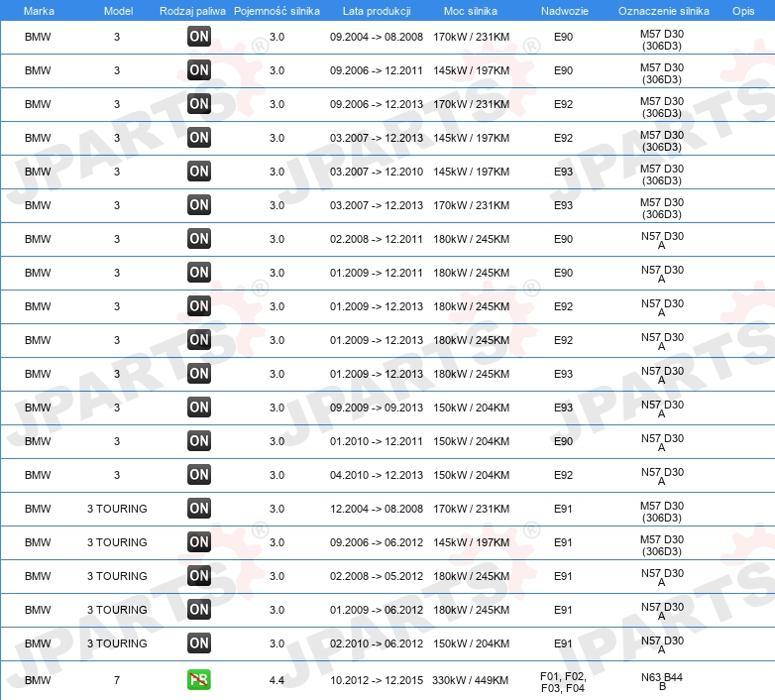Click ON fuel icon in 09.2009 -> 09.2013 row
Screen dimensions: 775x700
(x=199, y=408)
